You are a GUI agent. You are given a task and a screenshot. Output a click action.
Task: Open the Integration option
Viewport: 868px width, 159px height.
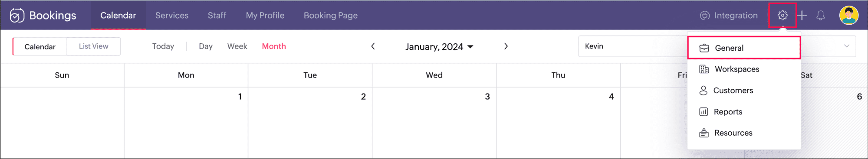point(729,16)
